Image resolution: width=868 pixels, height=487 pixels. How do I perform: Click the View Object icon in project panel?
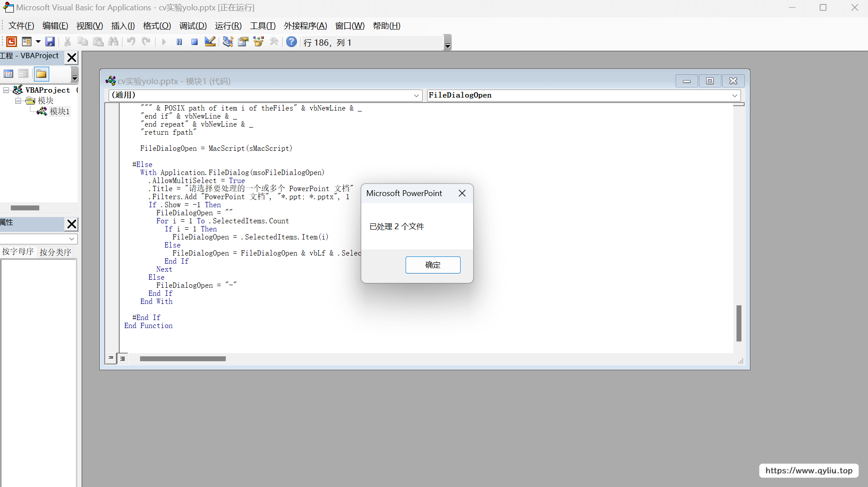(24, 74)
